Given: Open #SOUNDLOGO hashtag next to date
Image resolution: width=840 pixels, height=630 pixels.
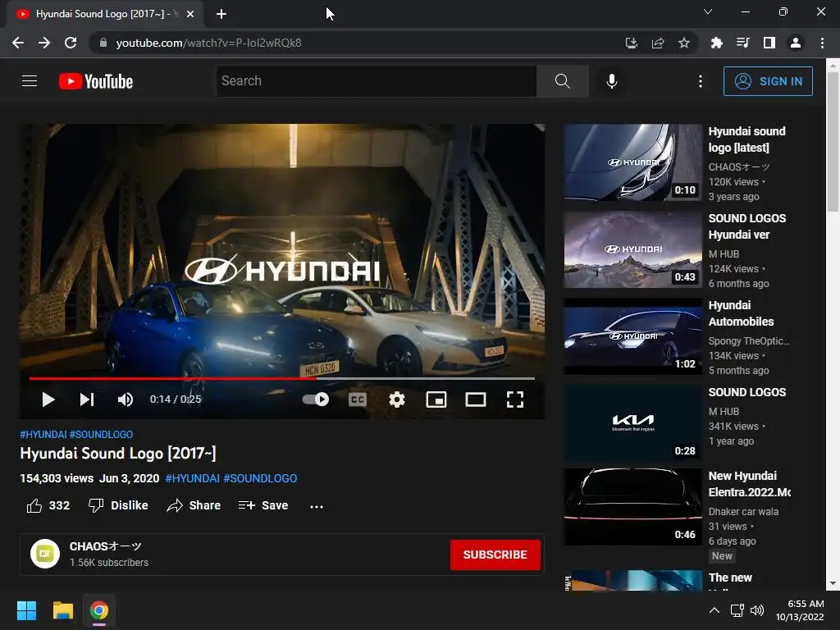Looking at the screenshot, I should coord(260,478).
